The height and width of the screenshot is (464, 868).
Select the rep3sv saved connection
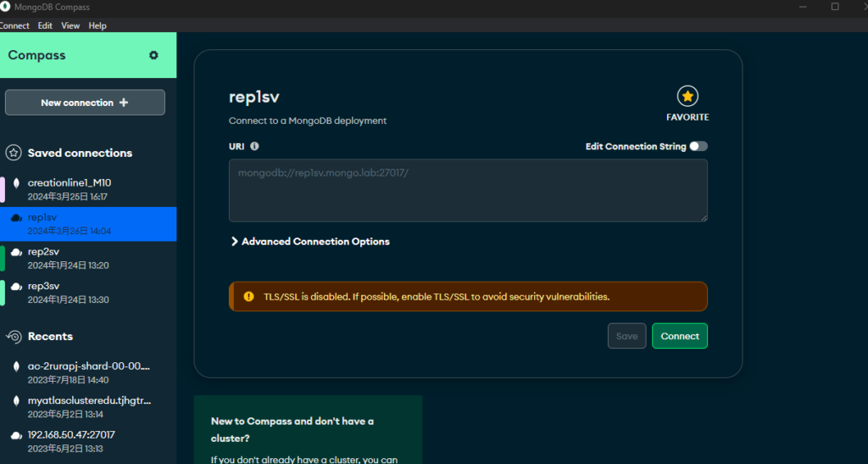coord(88,293)
